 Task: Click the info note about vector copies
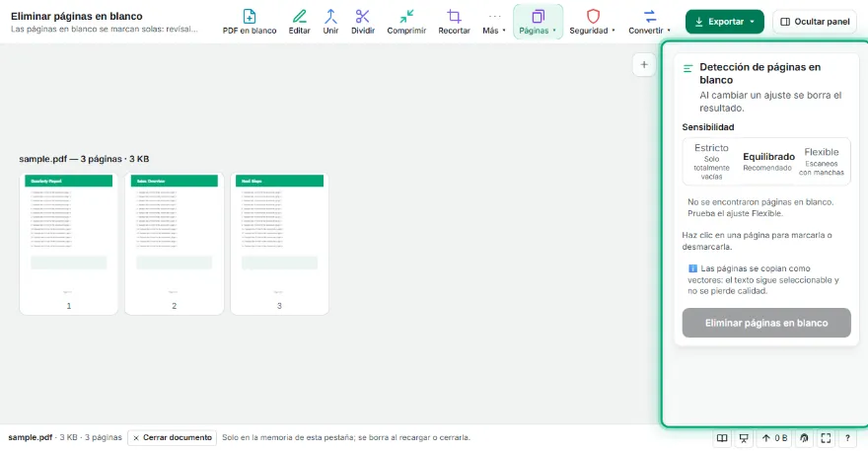pos(763,280)
